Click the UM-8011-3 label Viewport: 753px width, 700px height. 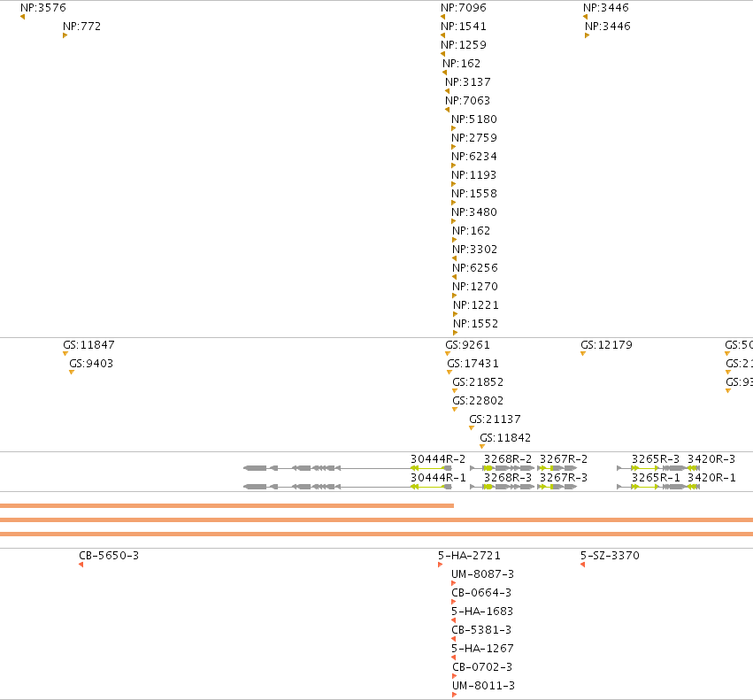pyautogui.click(x=484, y=686)
